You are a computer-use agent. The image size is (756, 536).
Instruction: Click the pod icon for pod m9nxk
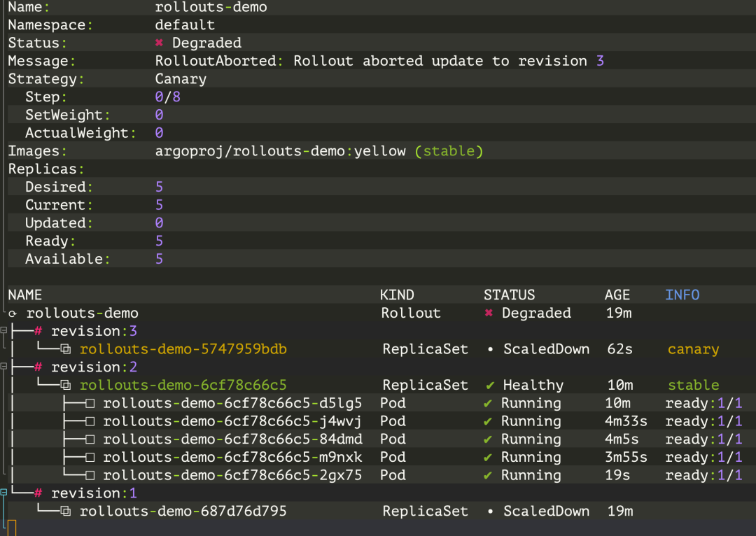point(90,458)
